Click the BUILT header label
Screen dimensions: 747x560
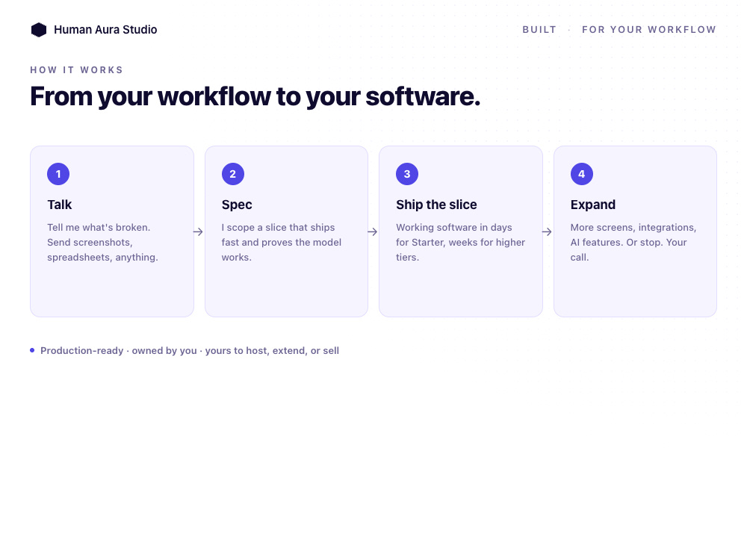[539, 30]
